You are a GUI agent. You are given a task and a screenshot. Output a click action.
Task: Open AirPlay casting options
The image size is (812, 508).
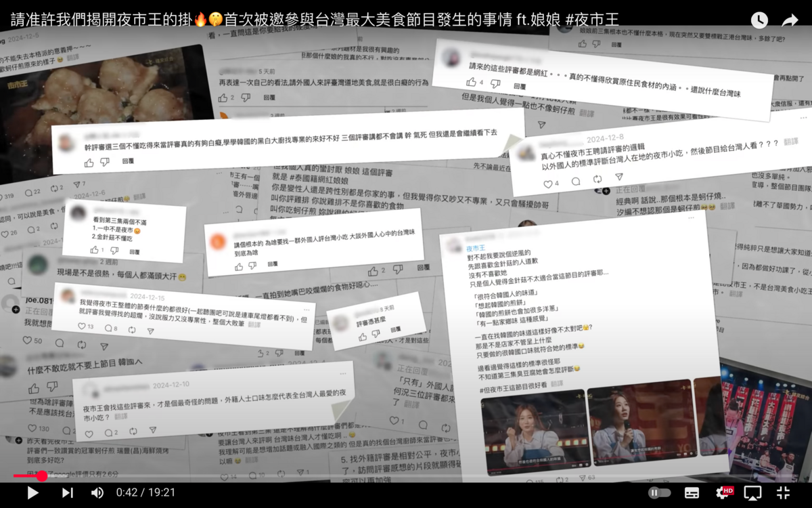click(752, 493)
